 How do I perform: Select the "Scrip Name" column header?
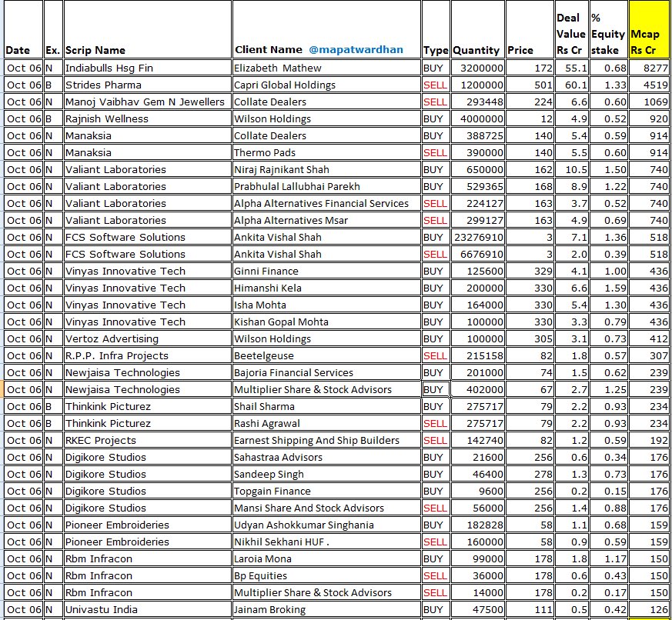coord(148,29)
